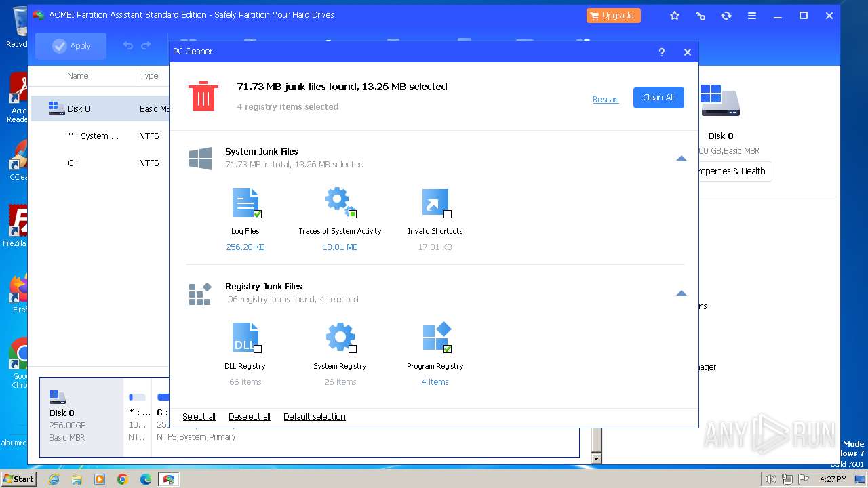
Task: Open the hamburger menu in AOMEI title bar
Action: click(x=752, y=16)
